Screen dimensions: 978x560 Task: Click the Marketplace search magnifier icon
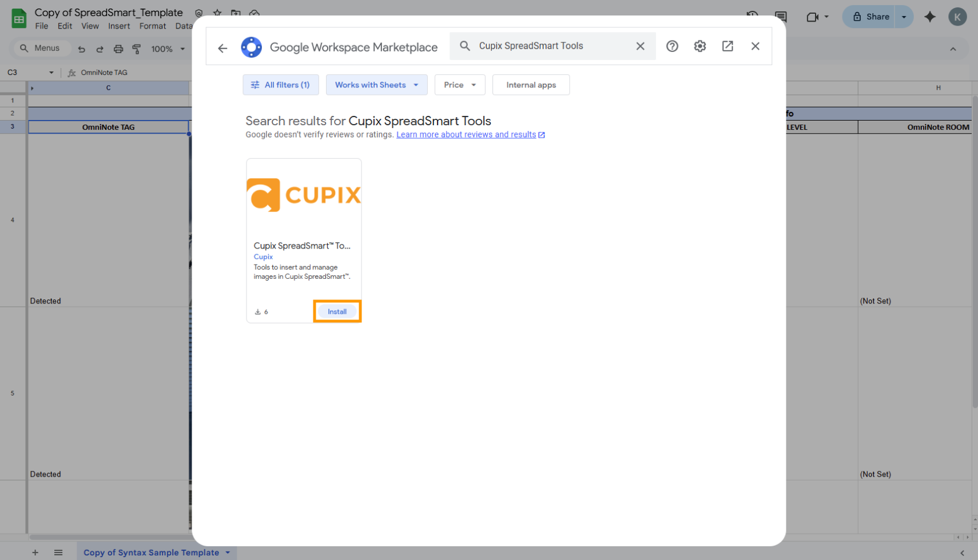coord(465,46)
